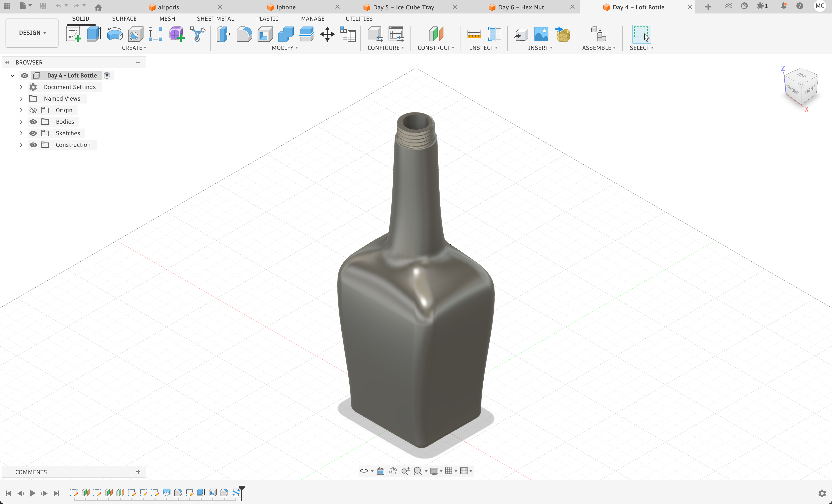Select the Press Pull tool

click(x=223, y=34)
